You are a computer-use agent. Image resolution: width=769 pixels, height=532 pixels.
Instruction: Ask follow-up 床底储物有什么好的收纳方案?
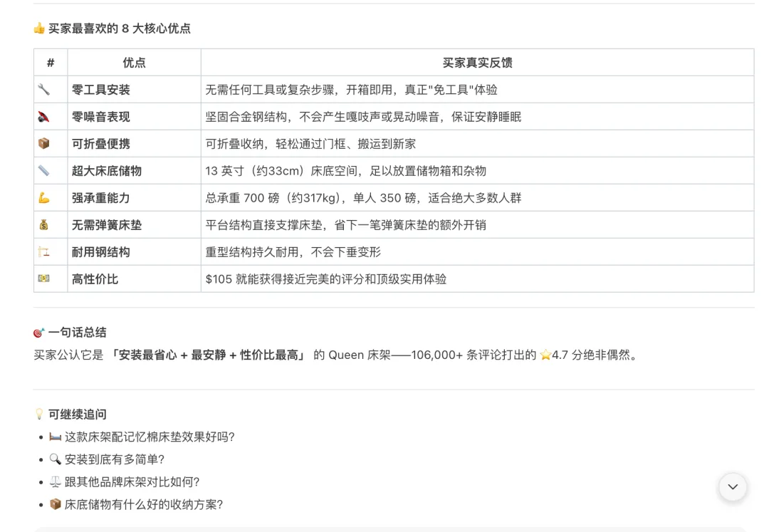tap(144, 504)
